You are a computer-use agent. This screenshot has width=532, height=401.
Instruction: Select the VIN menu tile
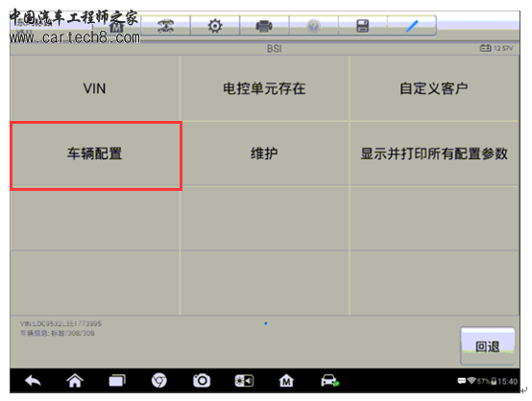[95, 88]
